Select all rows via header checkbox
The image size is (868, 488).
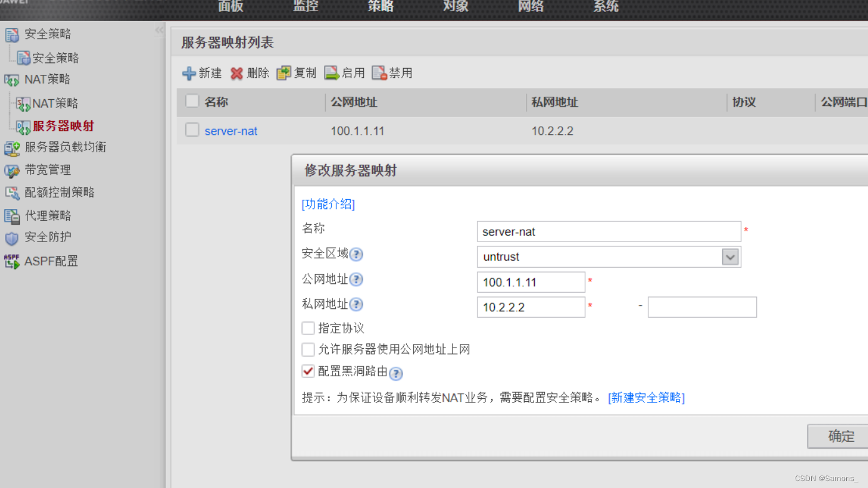[192, 101]
